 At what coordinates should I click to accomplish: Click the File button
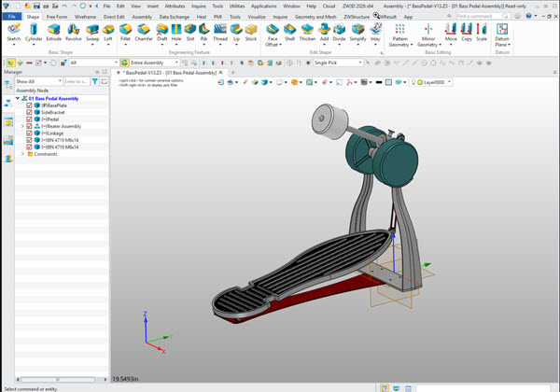click(x=11, y=16)
